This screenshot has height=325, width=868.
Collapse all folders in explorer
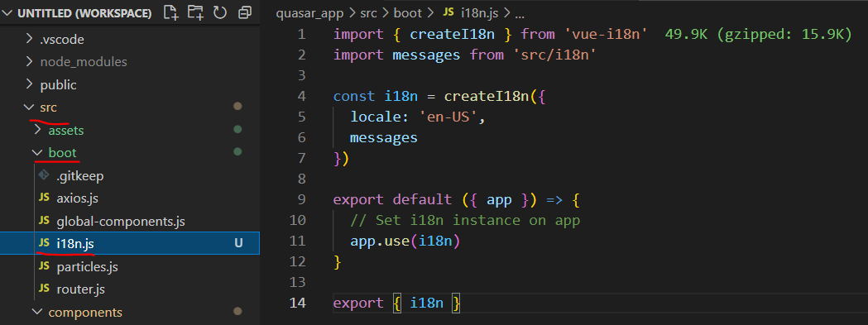pyautogui.click(x=244, y=12)
